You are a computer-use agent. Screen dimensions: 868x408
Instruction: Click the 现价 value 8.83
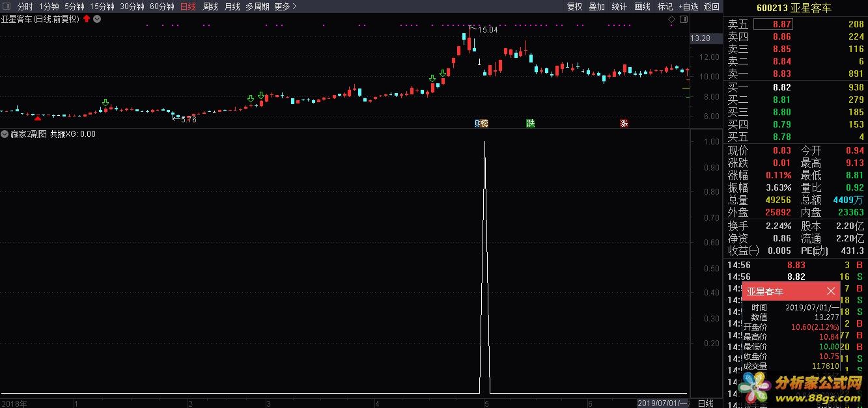(782, 150)
